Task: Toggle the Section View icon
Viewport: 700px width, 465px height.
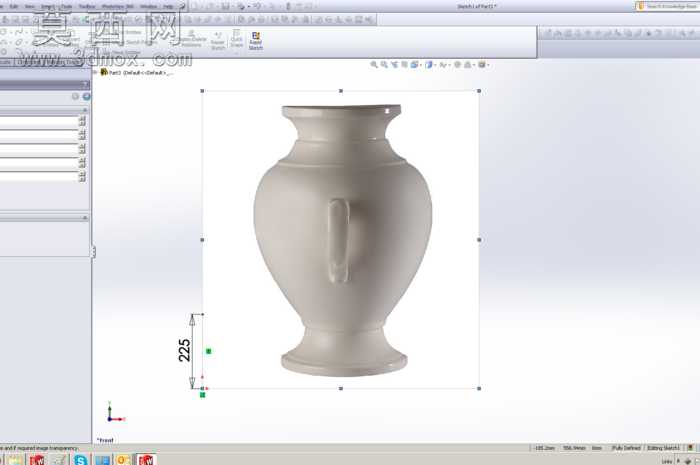Action: click(x=404, y=65)
